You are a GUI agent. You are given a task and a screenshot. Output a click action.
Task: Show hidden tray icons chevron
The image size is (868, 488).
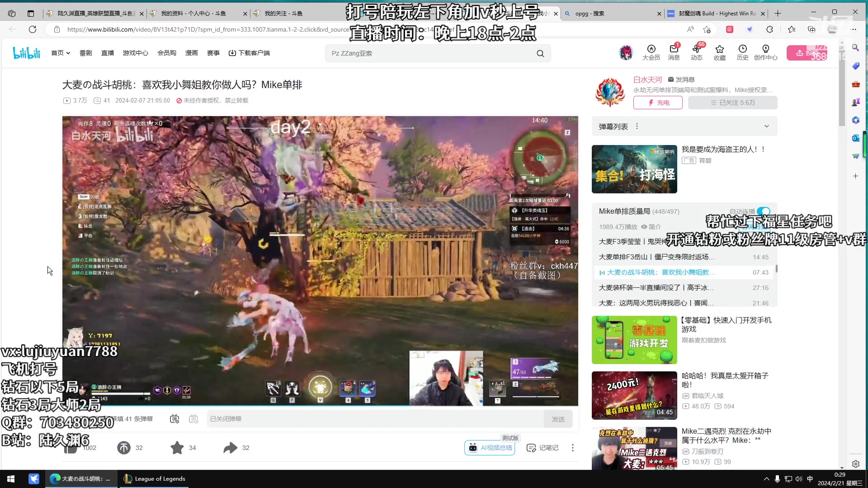766,479
